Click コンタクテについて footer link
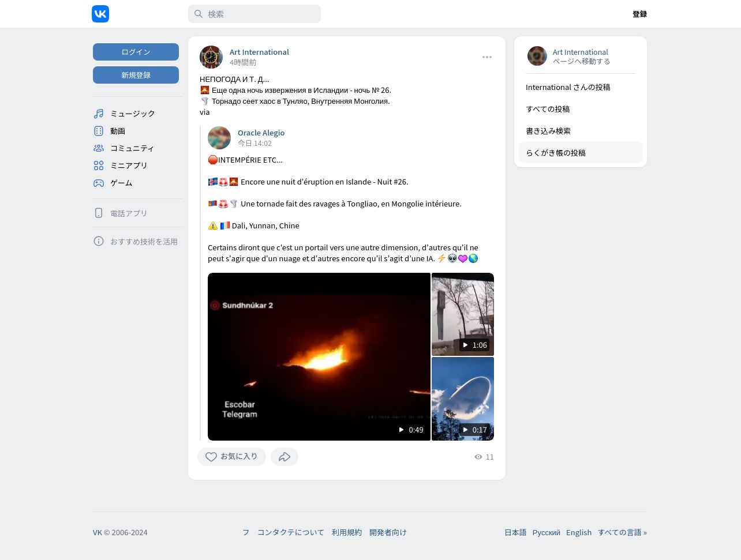 291,532
